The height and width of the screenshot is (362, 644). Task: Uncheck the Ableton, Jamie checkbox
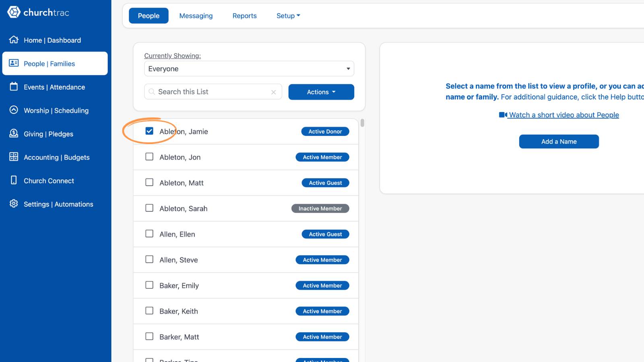tap(149, 131)
